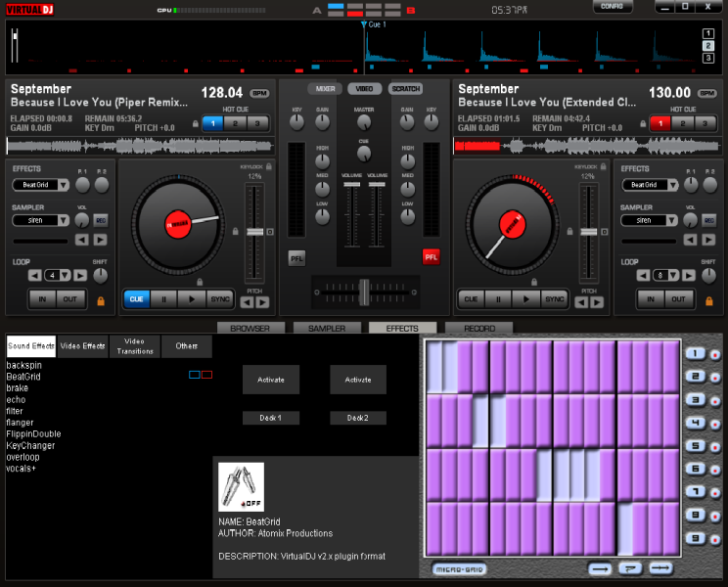
Task: Toggle PFL on the left deck
Action: pyautogui.click(x=296, y=258)
